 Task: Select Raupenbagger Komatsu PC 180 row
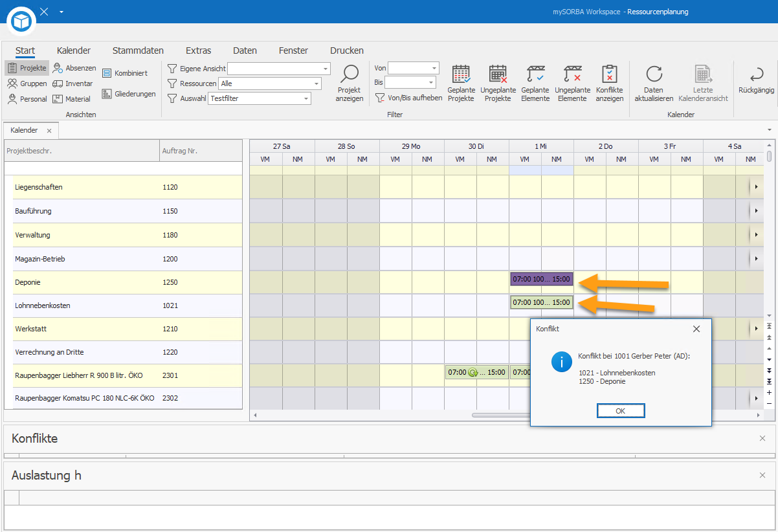pos(123,398)
